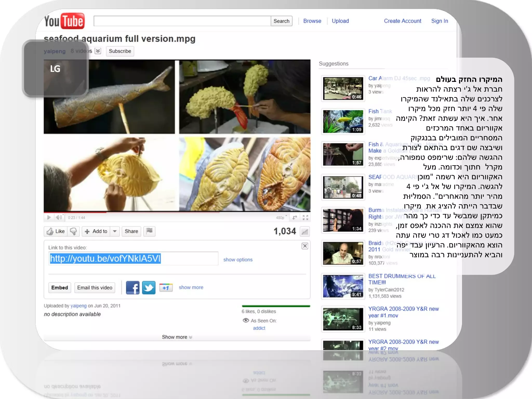This screenshot has height=399, width=532.
Task: Expand the Add to dropdown arrow
Action: click(x=115, y=231)
